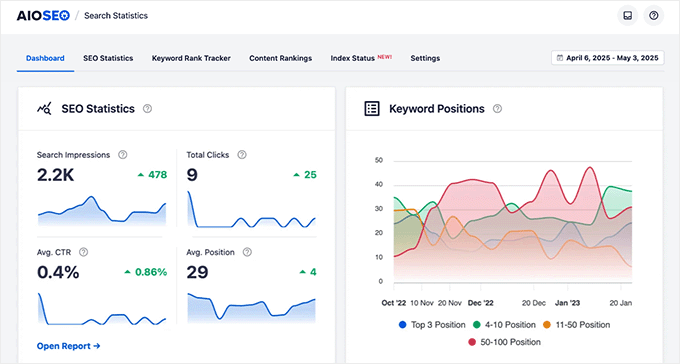Viewport: 680px width, 364px height.
Task: Open the Keyword Rank Tracker tab
Action: tap(191, 58)
